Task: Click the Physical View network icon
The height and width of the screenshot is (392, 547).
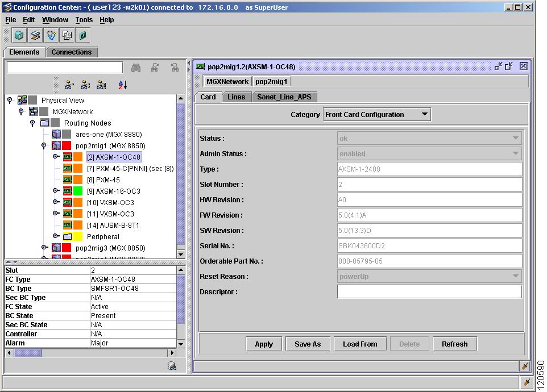Action: click(22, 100)
